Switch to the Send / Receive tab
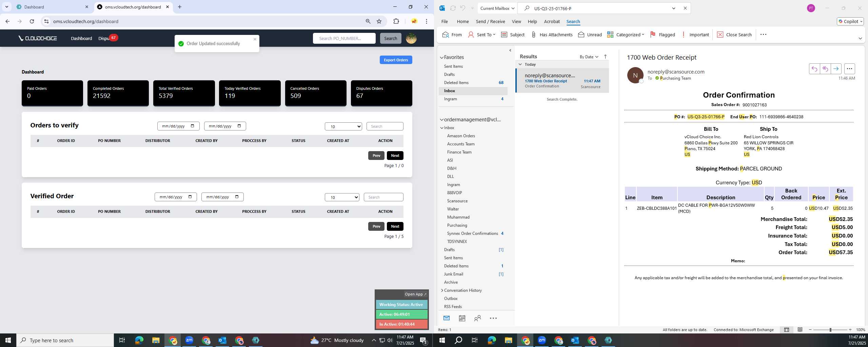The width and height of the screenshot is (868, 347). pos(490,21)
